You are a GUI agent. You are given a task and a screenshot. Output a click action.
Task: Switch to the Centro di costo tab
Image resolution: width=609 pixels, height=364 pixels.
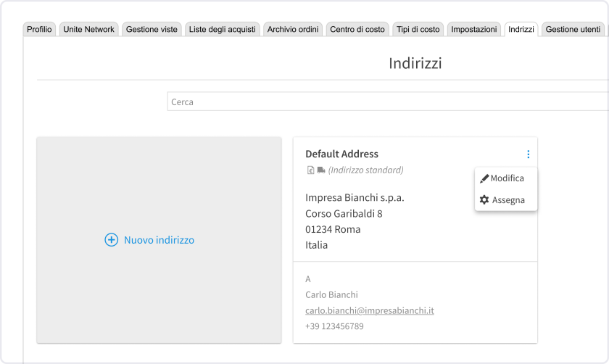[x=357, y=30]
